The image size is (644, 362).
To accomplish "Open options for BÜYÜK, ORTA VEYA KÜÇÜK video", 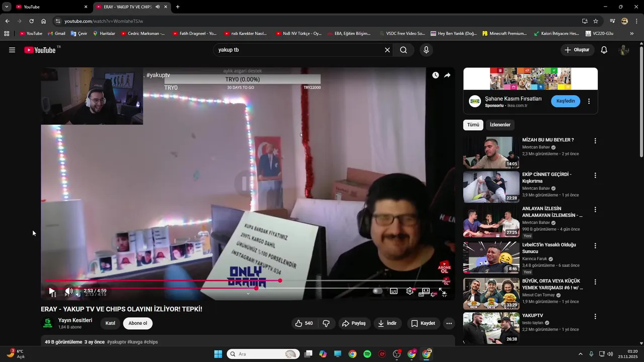I will click(595, 282).
